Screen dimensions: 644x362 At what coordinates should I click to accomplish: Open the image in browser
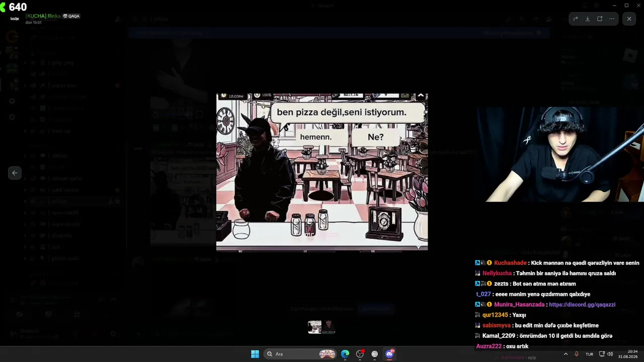600,19
